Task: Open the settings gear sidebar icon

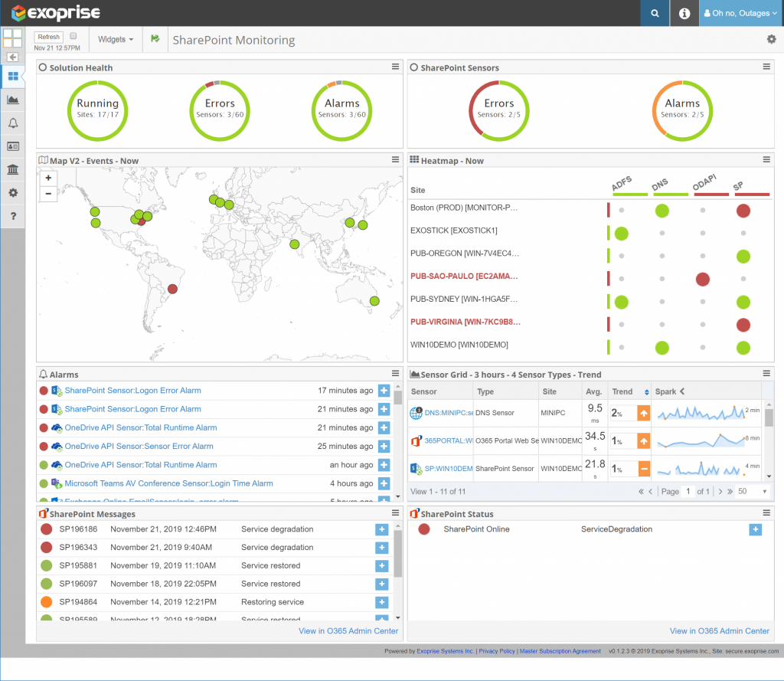Action: tap(13, 192)
